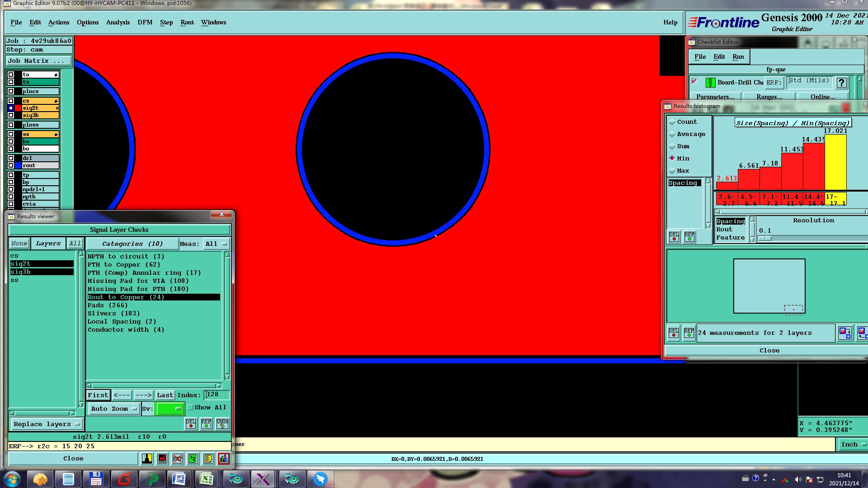Click the Last result button
The height and width of the screenshot is (488, 868).
click(165, 395)
